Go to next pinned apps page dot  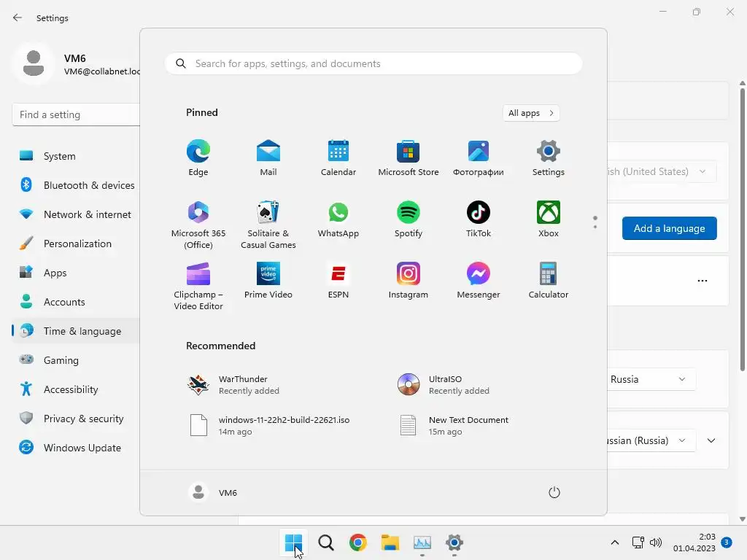coord(595,227)
